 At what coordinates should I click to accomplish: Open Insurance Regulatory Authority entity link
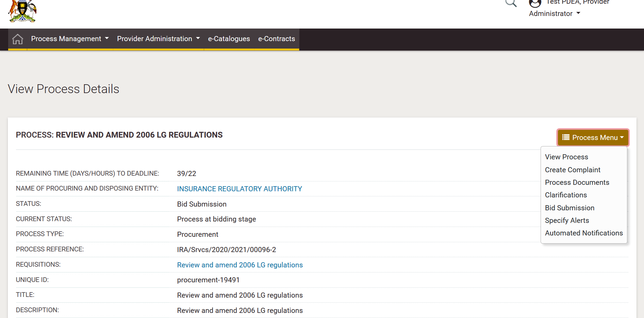[x=240, y=189]
